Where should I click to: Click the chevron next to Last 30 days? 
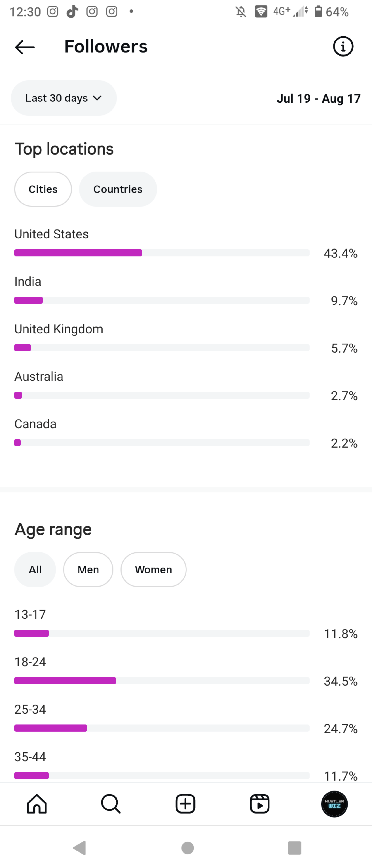pyautogui.click(x=97, y=98)
